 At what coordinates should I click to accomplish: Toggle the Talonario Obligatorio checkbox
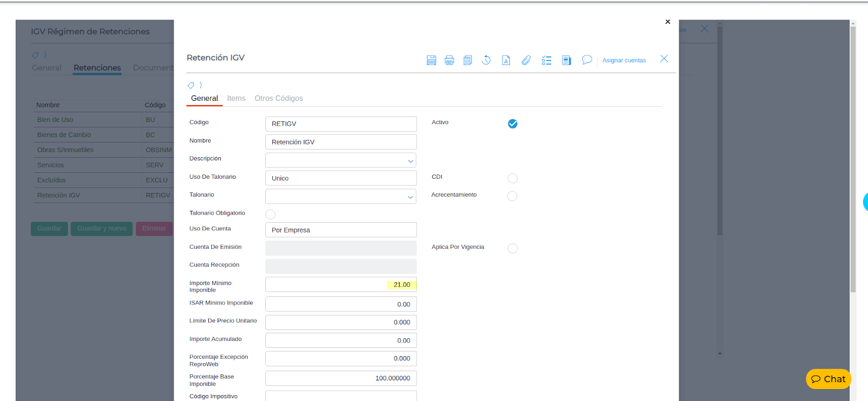(271, 215)
